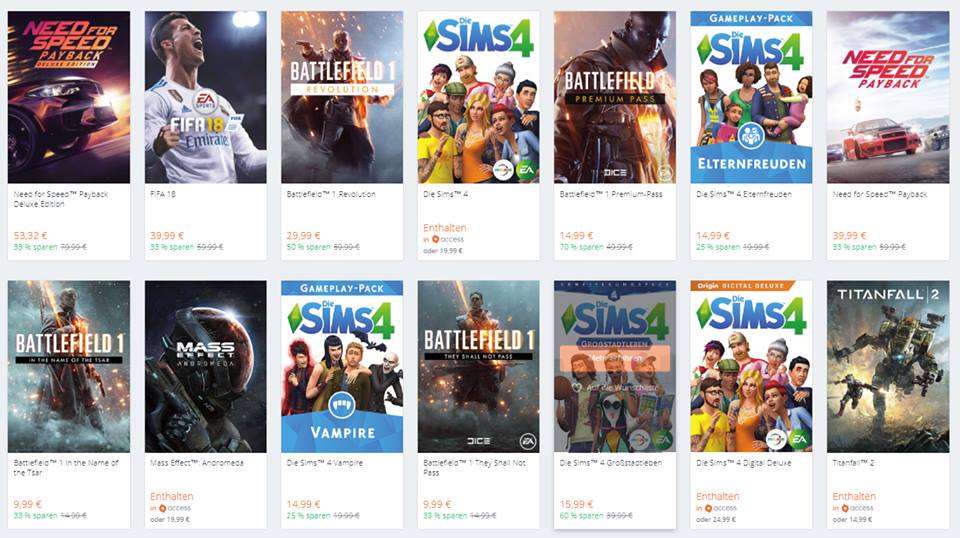
Task: Open the Battlefield 1 Premium Pass cover
Action: (x=615, y=97)
